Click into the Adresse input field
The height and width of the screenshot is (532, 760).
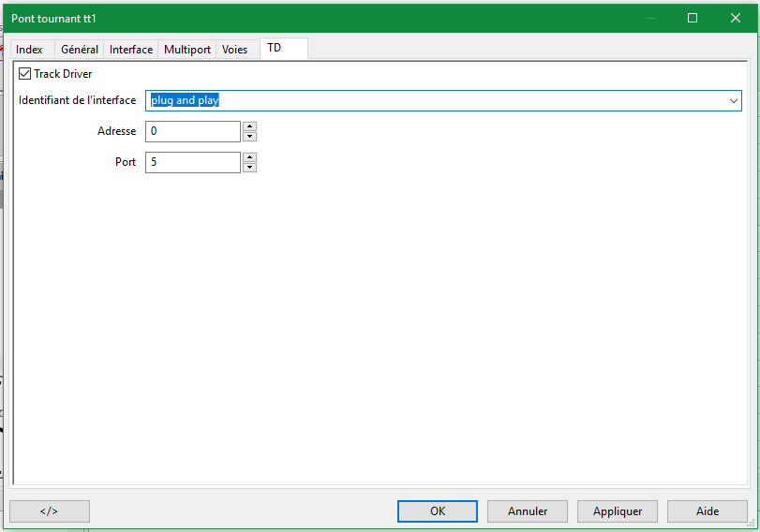coord(192,132)
